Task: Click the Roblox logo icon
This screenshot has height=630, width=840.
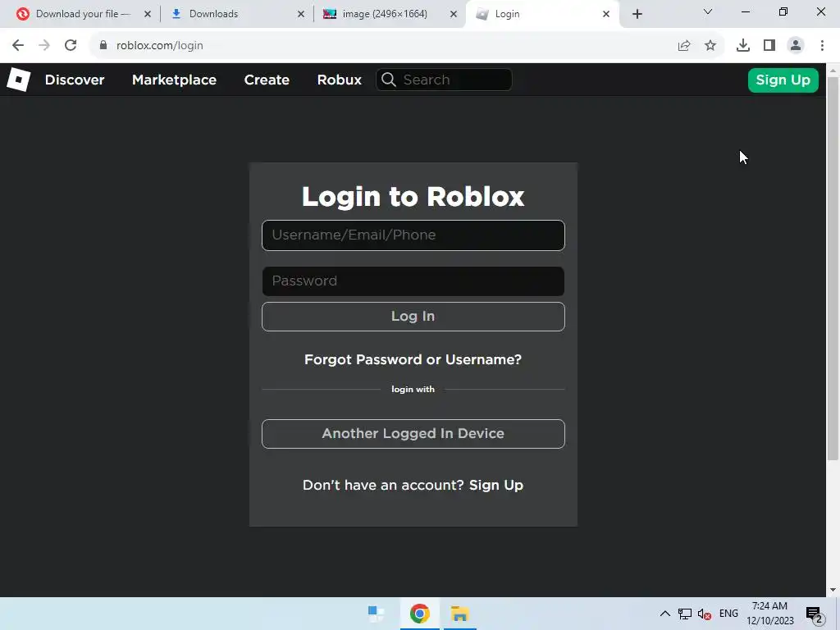Action: click(x=18, y=80)
